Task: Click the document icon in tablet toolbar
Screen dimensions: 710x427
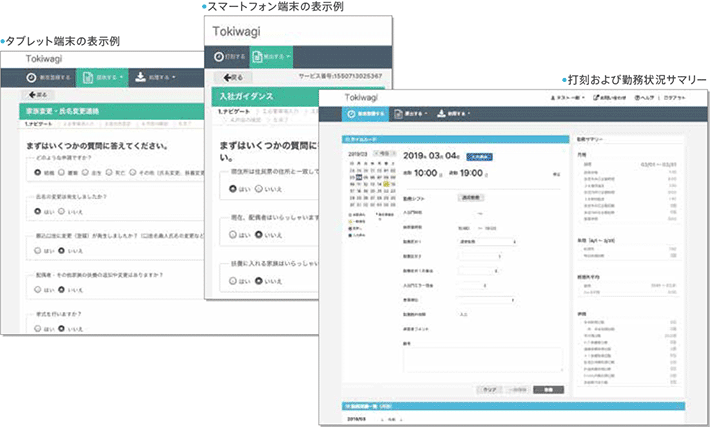Action: tap(88, 76)
